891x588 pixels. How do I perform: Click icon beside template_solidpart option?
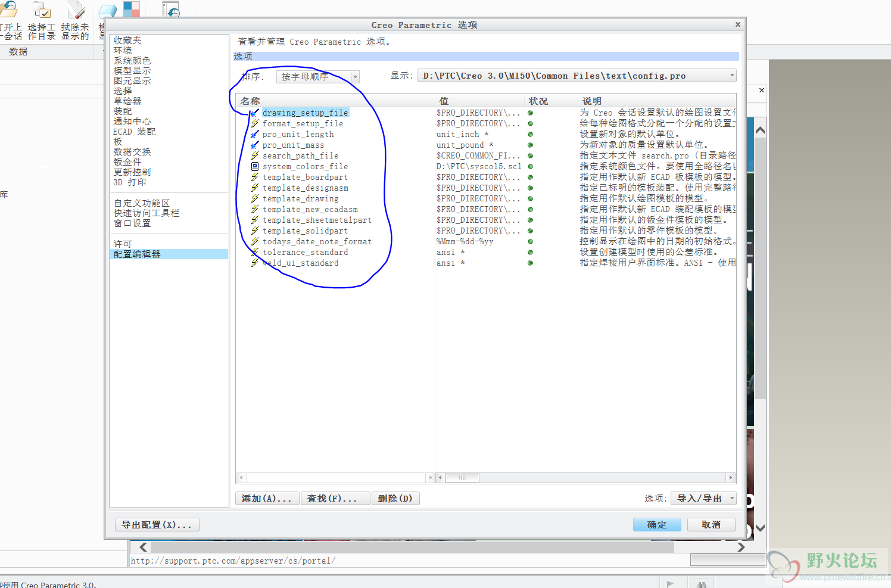point(254,231)
